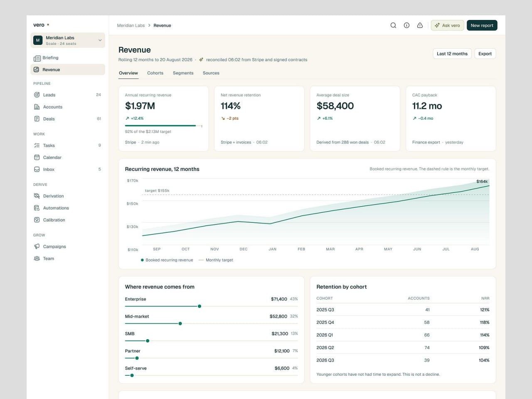Switch to the Cohorts tab

point(155,73)
